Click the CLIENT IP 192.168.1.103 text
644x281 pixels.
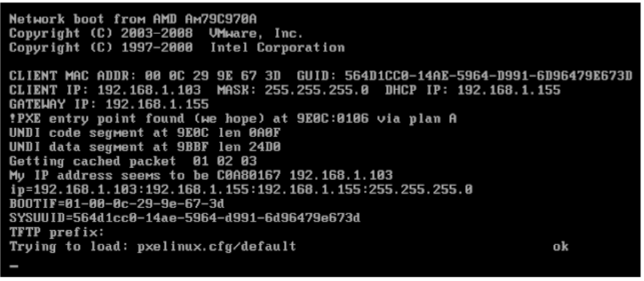click(105, 90)
